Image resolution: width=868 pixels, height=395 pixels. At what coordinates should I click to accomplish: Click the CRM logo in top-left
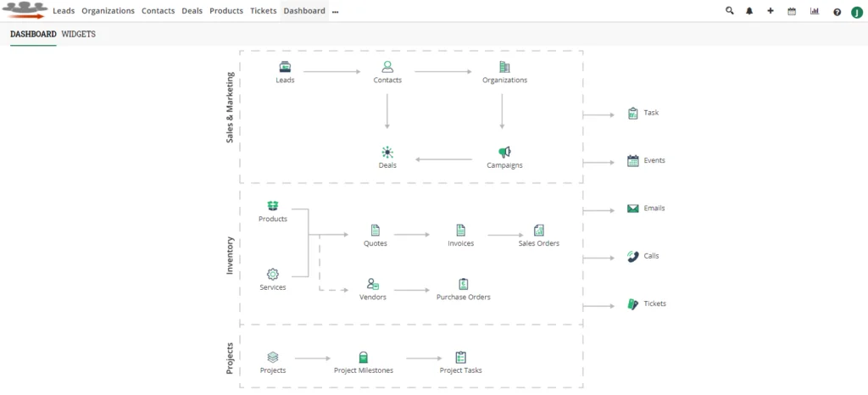(25, 11)
